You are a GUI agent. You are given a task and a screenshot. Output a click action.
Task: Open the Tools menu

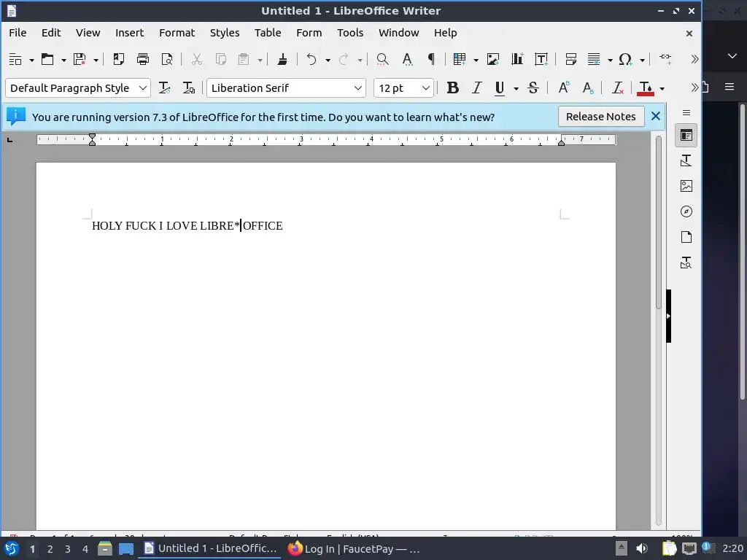(x=350, y=33)
